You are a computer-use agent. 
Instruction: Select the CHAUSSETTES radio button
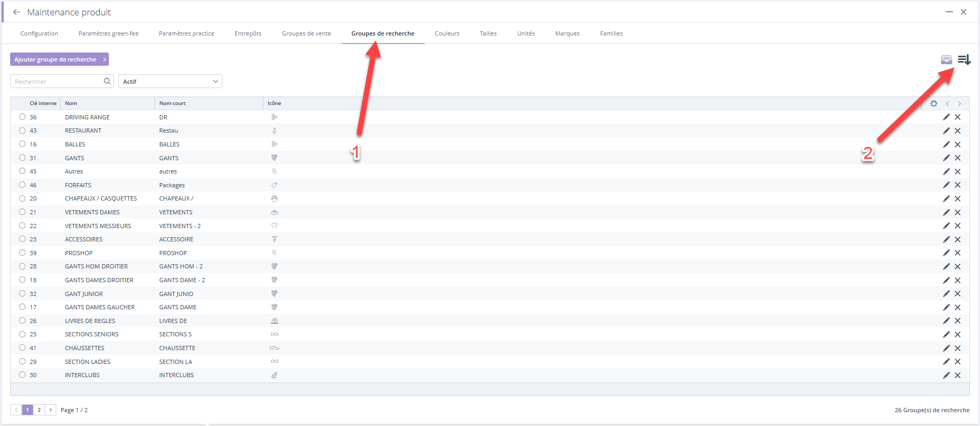point(22,347)
